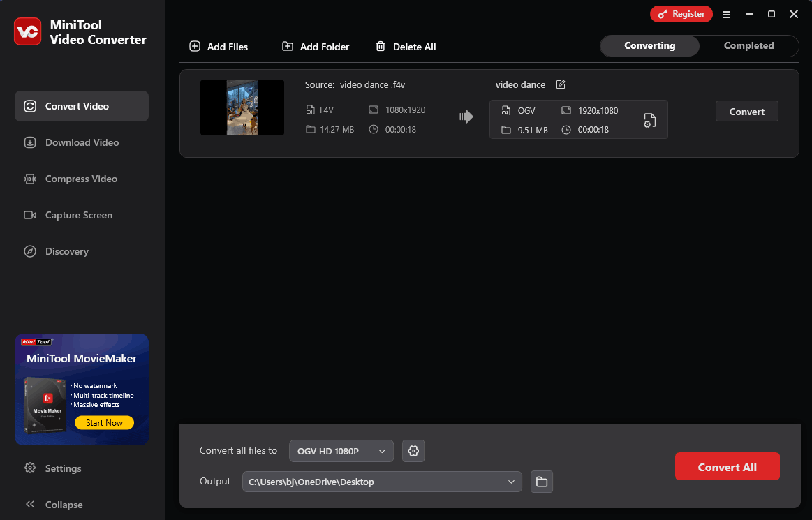The width and height of the screenshot is (812, 520).
Task: Click the source file name video dance .f4v
Action: coord(372,84)
